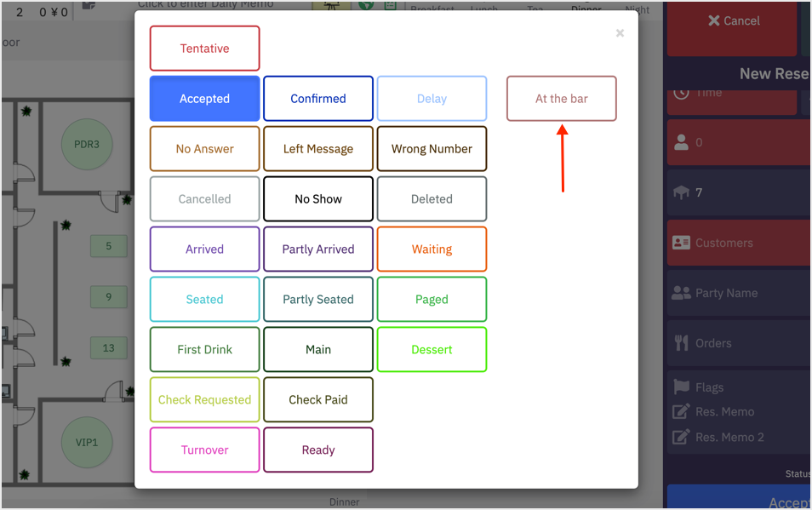The height and width of the screenshot is (510, 812).
Task: Click the Party Name field
Action: tap(739, 293)
